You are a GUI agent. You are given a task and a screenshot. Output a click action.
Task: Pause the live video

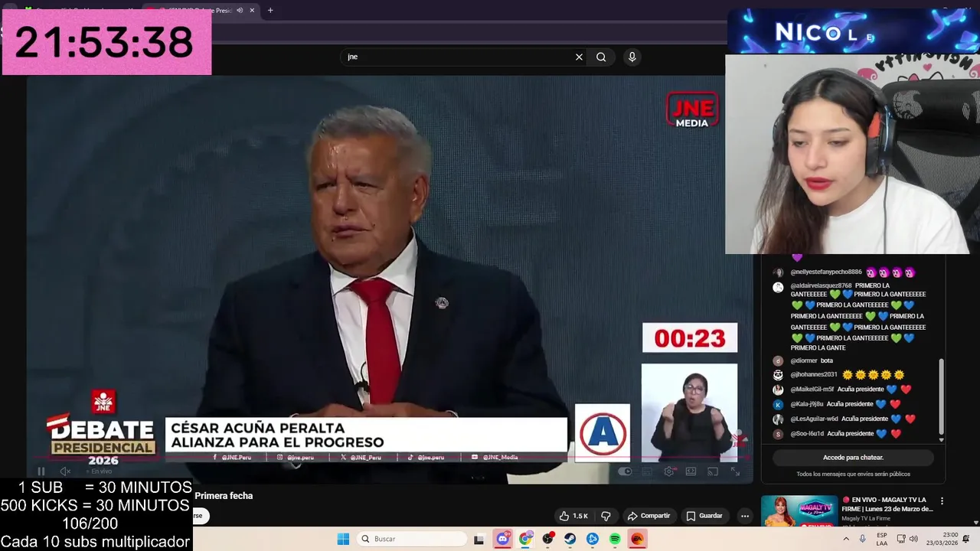(41, 471)
